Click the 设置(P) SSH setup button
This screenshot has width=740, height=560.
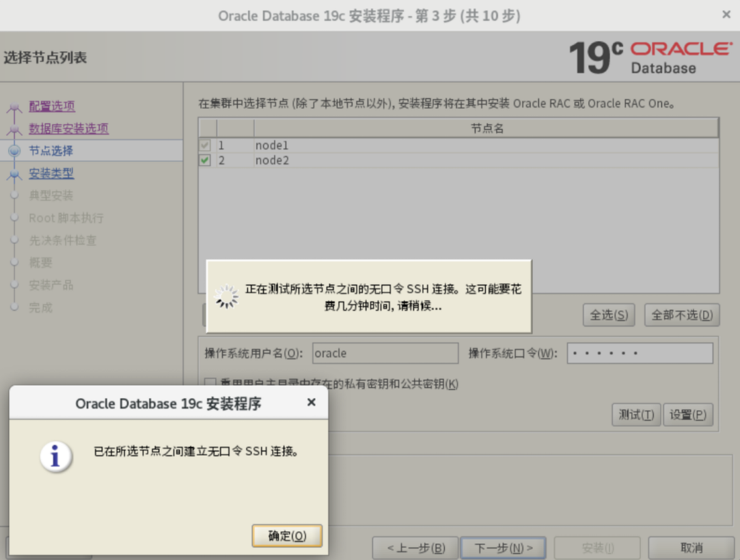click(x=687, y=415)
